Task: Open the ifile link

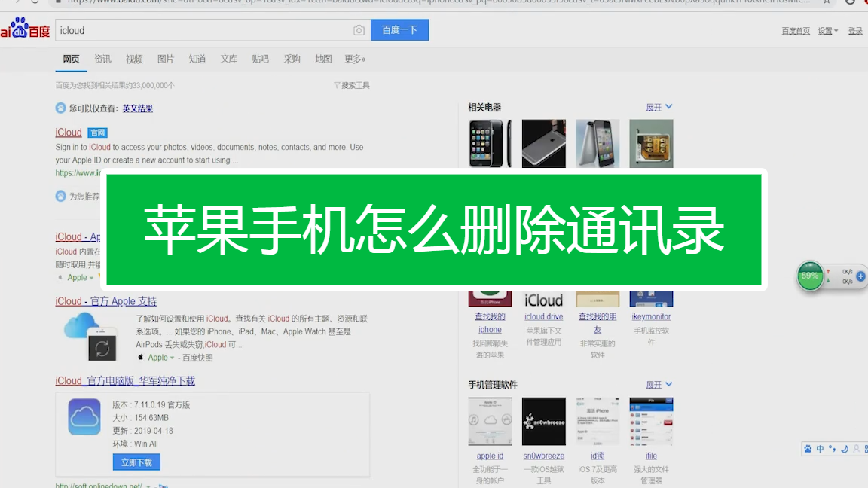Action: (651, 456)
